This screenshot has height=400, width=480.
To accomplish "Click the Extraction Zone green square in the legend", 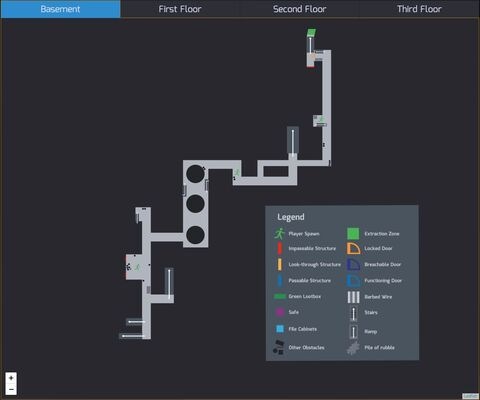I will [353, 234].
